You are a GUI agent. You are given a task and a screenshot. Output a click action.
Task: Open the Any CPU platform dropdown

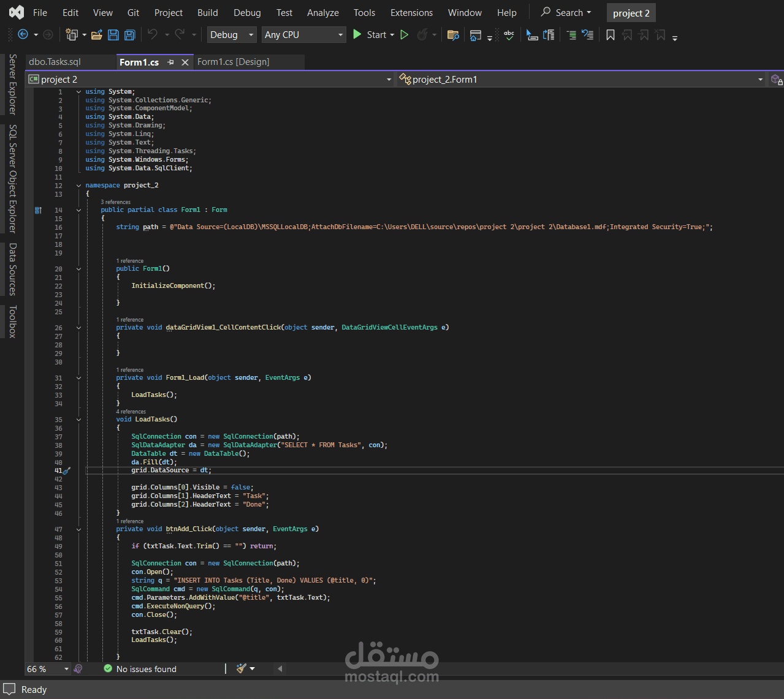(x=304, y=35)
